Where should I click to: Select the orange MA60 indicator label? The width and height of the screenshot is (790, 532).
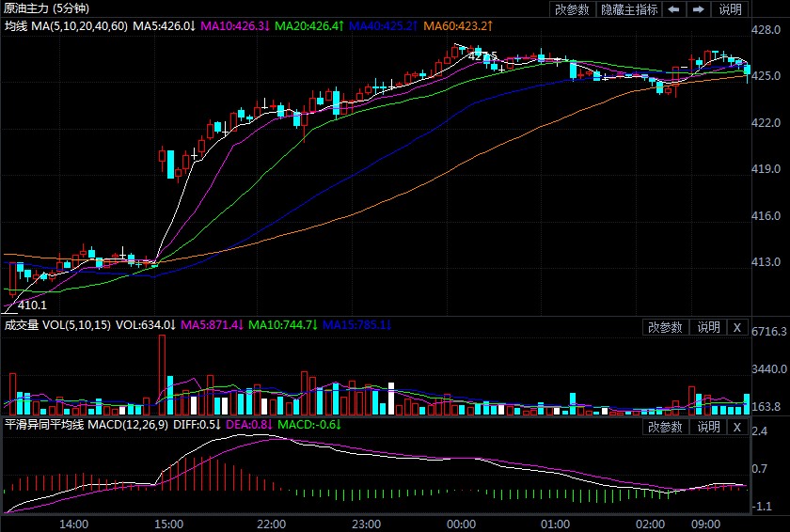click(458, 25)
